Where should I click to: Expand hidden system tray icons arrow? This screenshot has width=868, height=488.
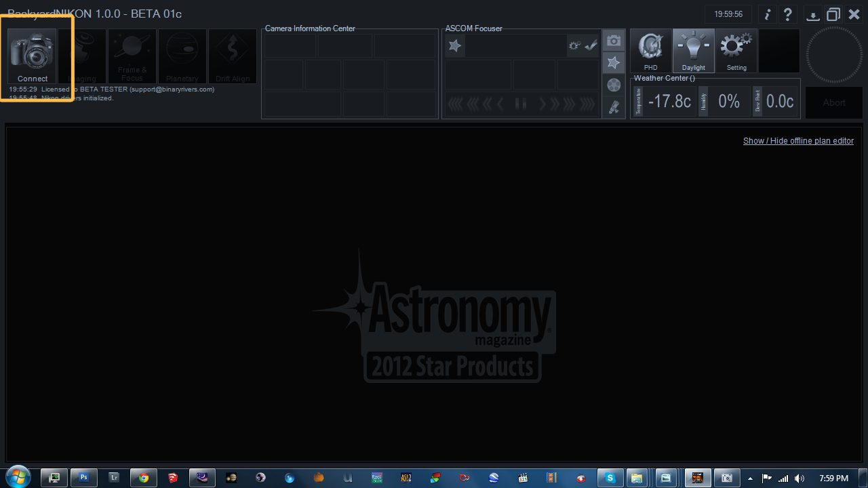pos(750,479)
